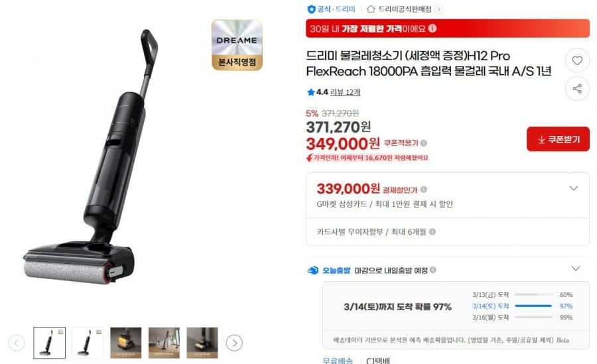Show next product thumbnails arrow
Viewport: 597px width, 364px height.
point(234,343)
